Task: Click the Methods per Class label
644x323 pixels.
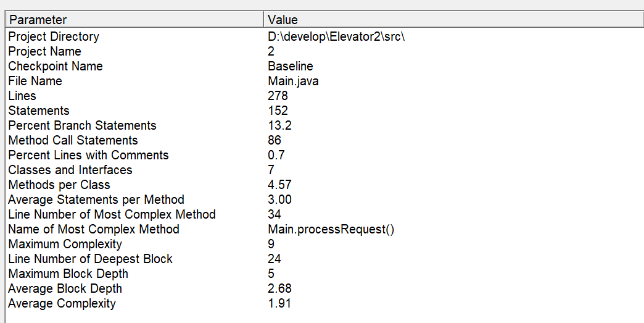Action: [x=59, y=185]
